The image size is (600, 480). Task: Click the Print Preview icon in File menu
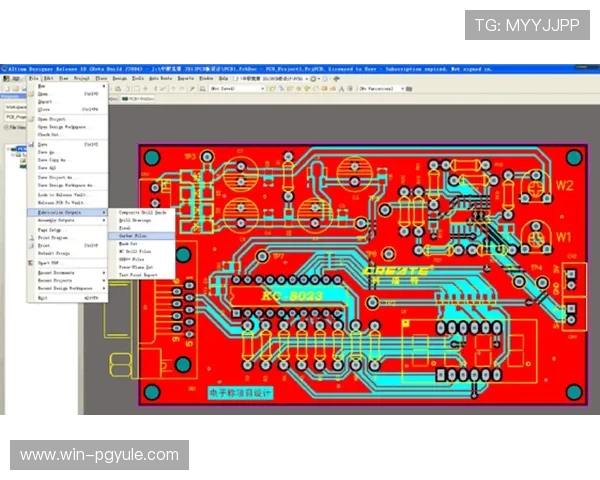(x=32, y=237)
